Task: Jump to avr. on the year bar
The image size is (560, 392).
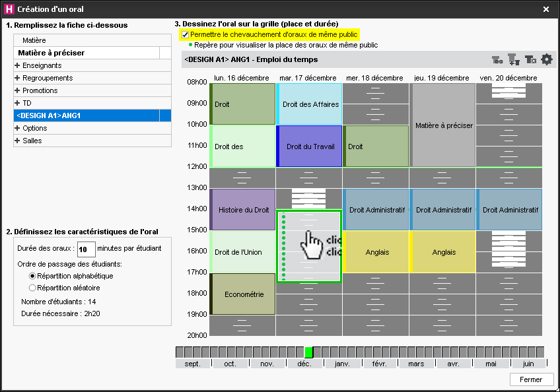Action: click(454, 364)
